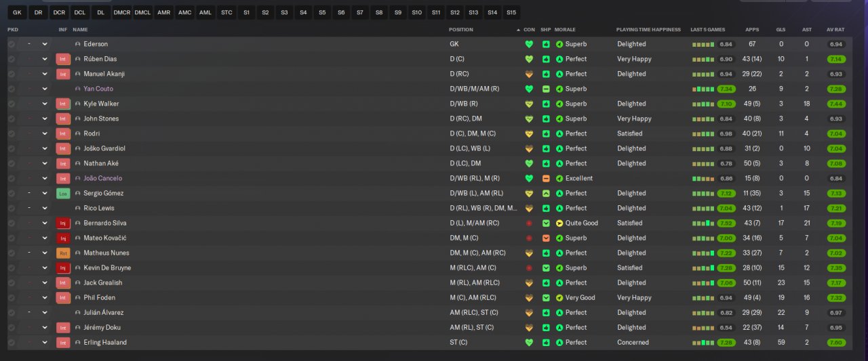The width and height of the screenshot is (868, 361).
Task: Select the DMCL position slot
Action: coord(143,12)
